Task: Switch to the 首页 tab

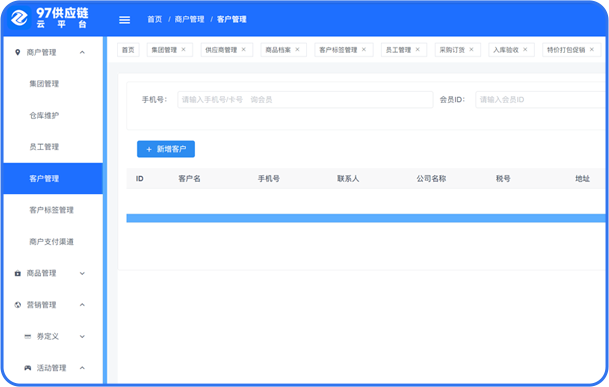Action: (x=128, y=50)
